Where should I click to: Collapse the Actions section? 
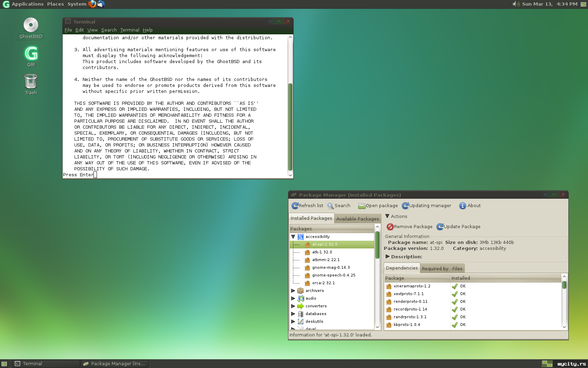coord(387,216)
